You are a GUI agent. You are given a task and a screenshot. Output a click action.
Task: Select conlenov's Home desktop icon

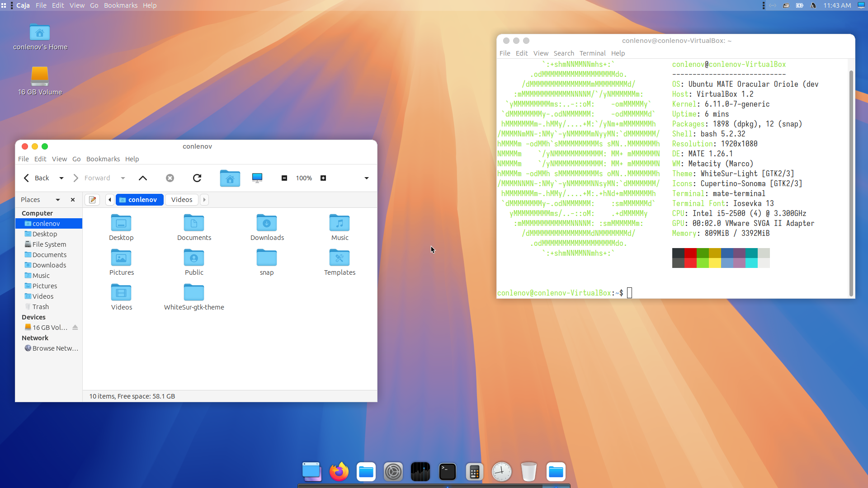40,33
